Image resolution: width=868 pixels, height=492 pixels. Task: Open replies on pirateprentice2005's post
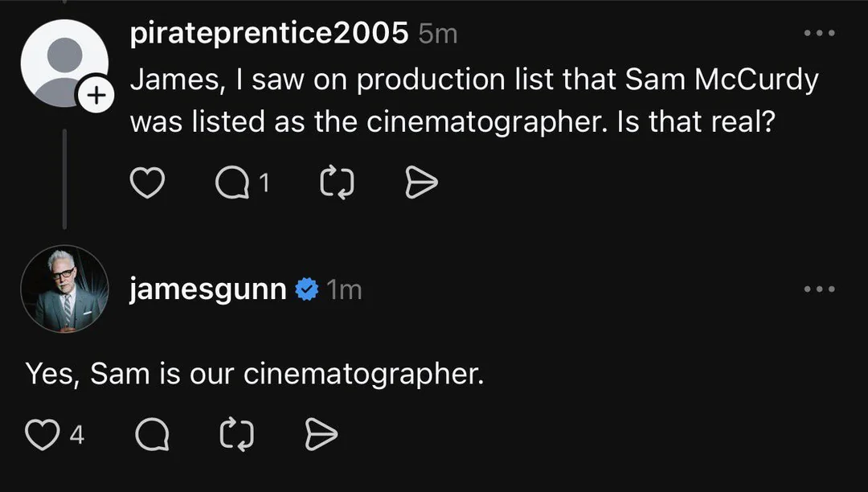pos(234,185)
